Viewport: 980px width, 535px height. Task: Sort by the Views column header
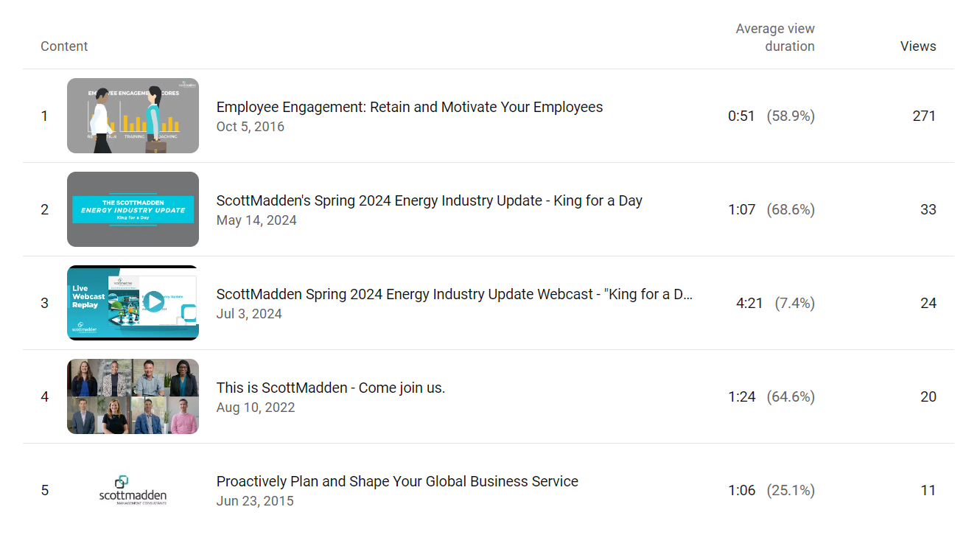[x=917, y=46]
